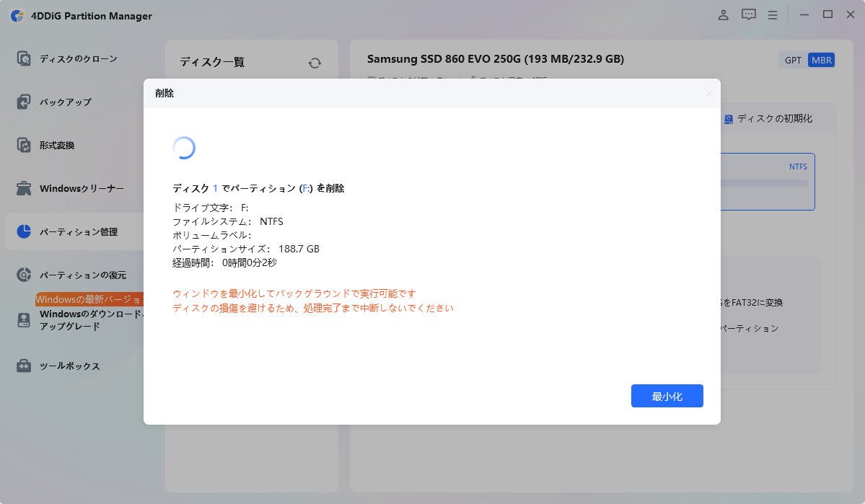Screen dimensions: 865x504
Task: Maximize the 4DDiG application window
Action: click(827, 15)
